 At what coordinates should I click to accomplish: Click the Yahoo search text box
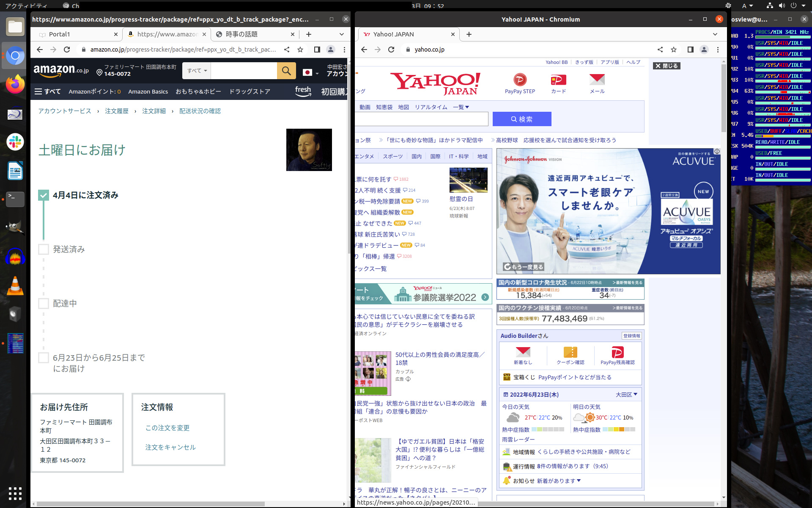coord(422,119)
